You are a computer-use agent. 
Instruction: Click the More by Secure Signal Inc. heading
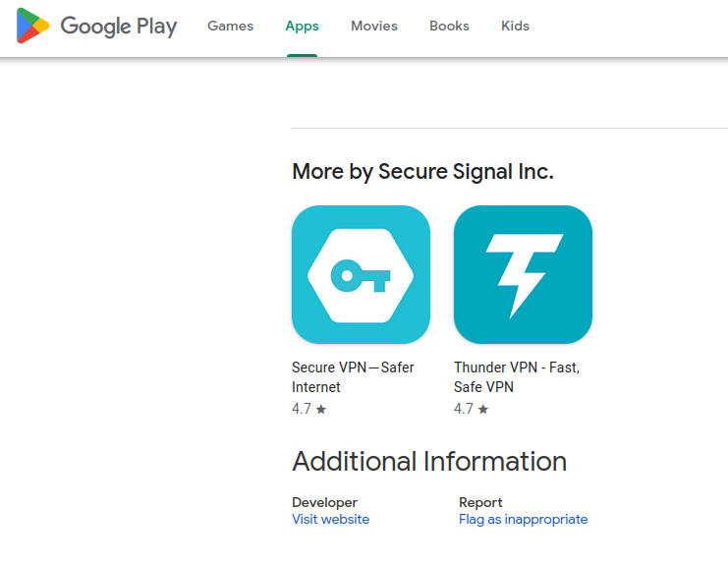click(x=423, y=171)
